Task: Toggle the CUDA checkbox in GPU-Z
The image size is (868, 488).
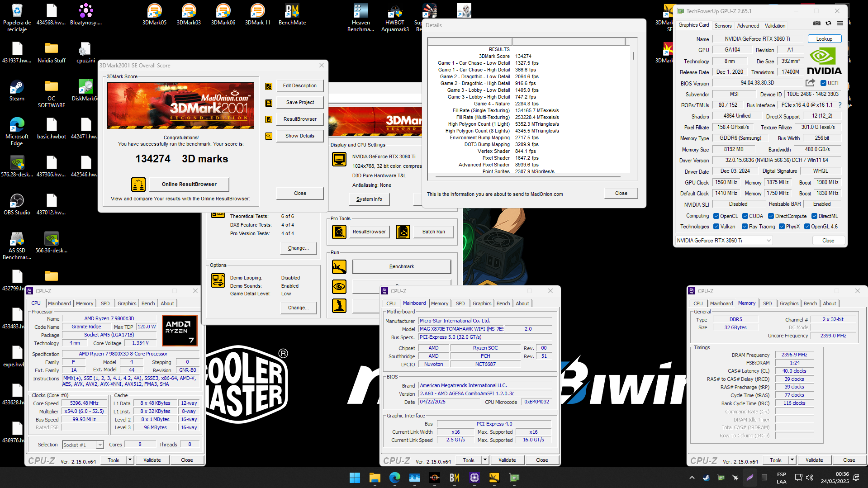Action: point(745,216)
